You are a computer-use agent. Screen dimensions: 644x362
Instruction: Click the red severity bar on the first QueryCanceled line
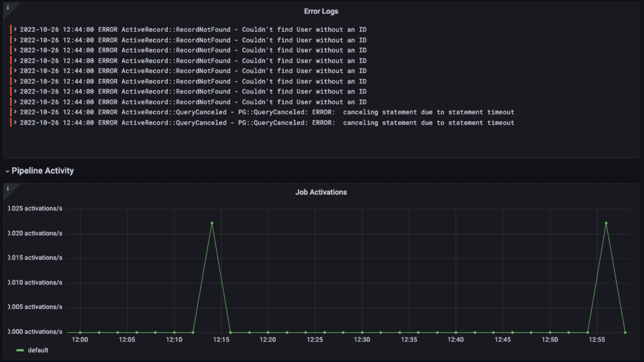(x=11, y=112)
